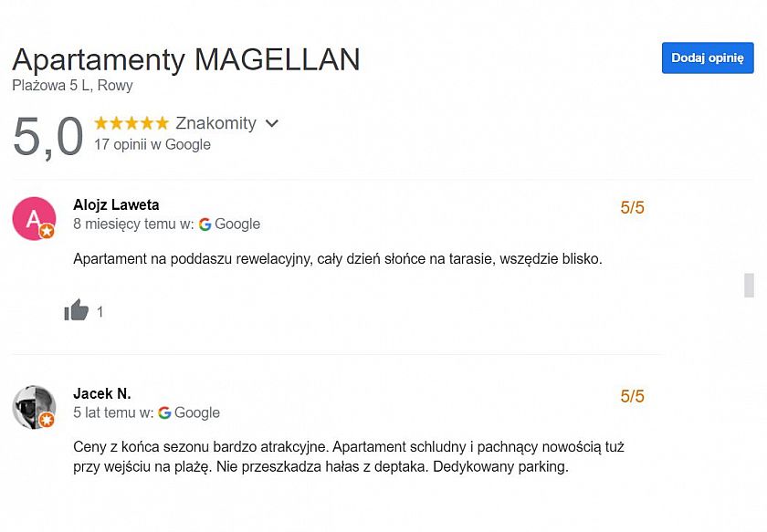Image resolution: width=767 pixels, height=532 pixels.
Task: Click the 5/5 score on Jacek N.'s review
Action: point(634,396)
